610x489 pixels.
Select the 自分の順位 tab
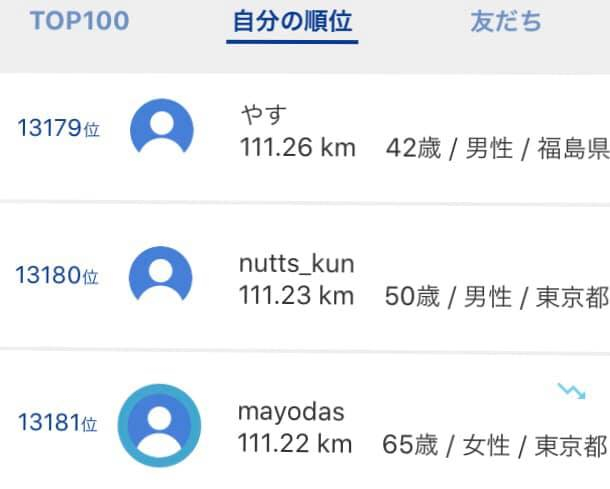292,21
